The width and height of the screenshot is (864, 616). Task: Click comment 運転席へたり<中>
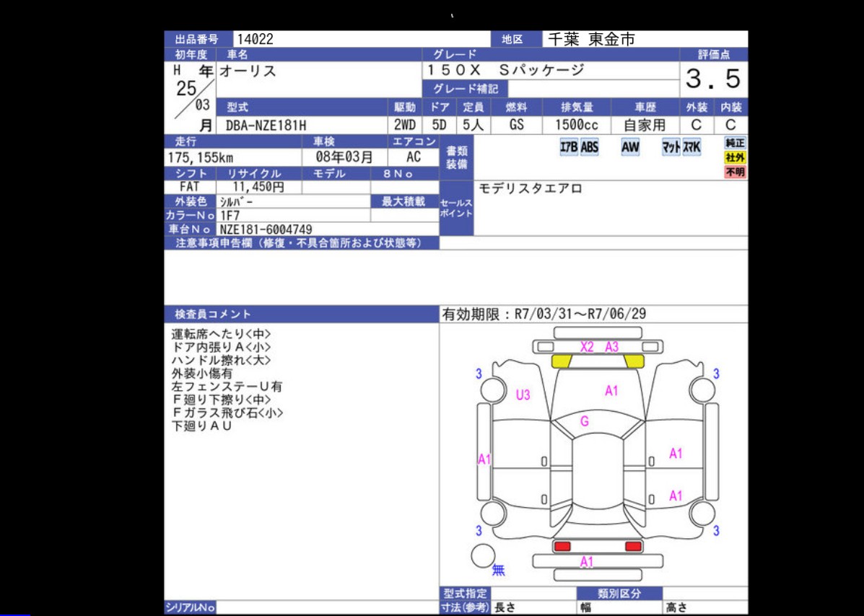pos(222,334)
